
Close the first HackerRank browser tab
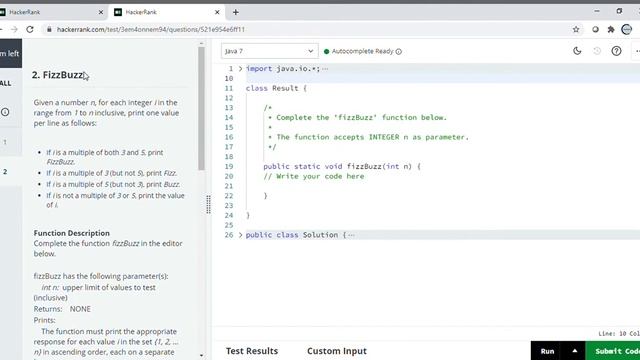[101, 12]
